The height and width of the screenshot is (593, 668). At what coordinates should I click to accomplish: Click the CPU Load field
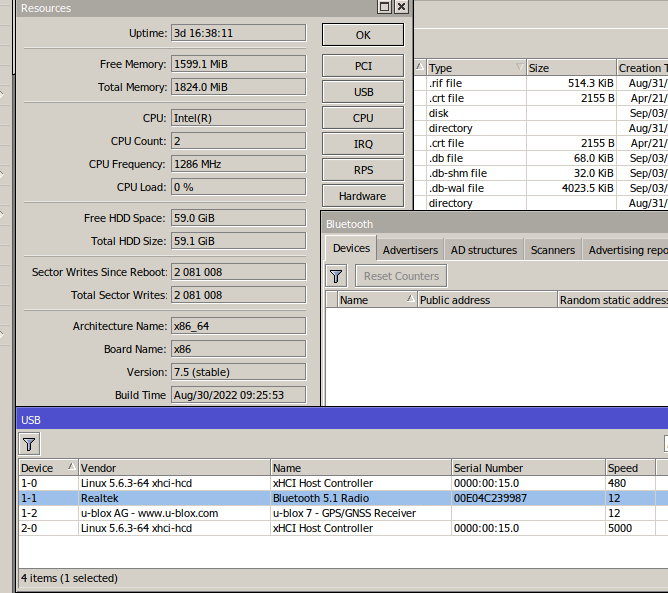[239, 187]
